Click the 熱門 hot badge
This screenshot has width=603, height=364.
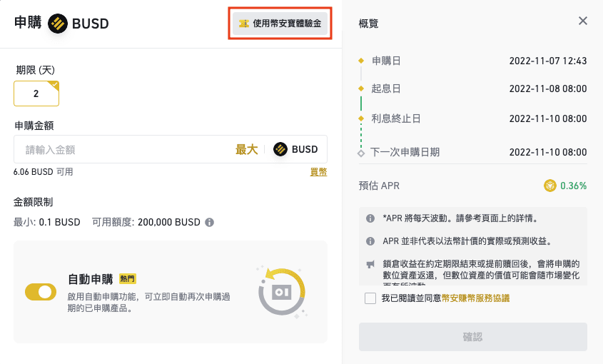128,278
